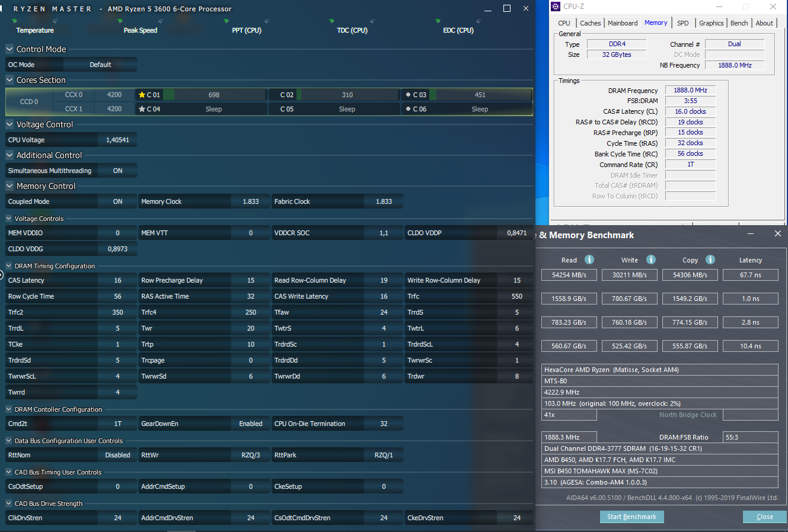Image resolution: width=788 pixels, height=532 pixels.
Task: Click the Write info icon in AIDA64
Action: (651, 259)
